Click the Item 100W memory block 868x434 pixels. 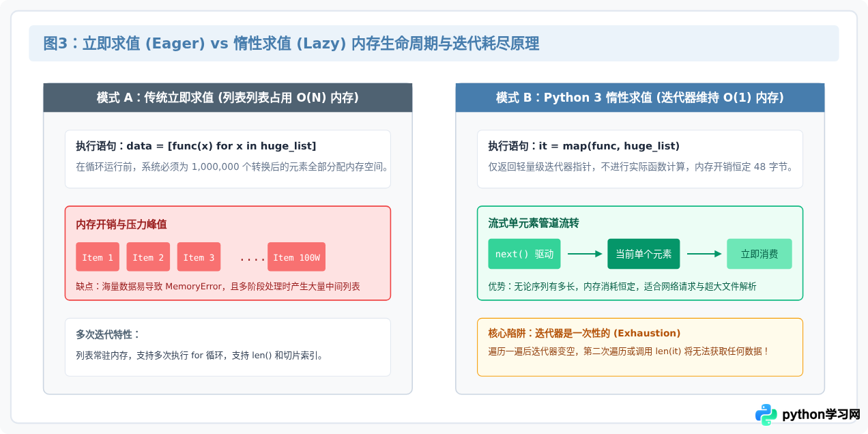[296, 257]
